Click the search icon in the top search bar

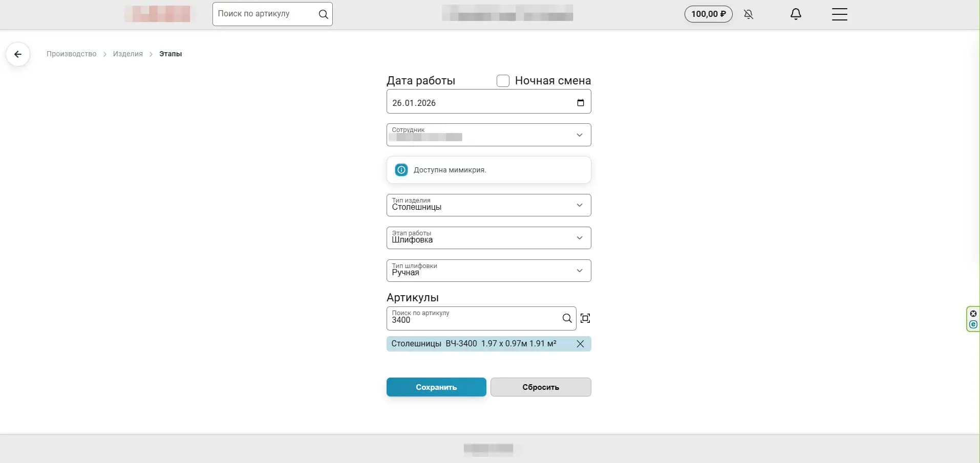324,14
